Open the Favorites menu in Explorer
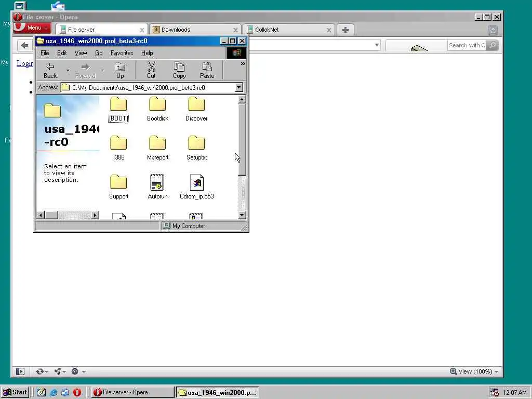Screen dimensions: 532x399 (122, 53)
